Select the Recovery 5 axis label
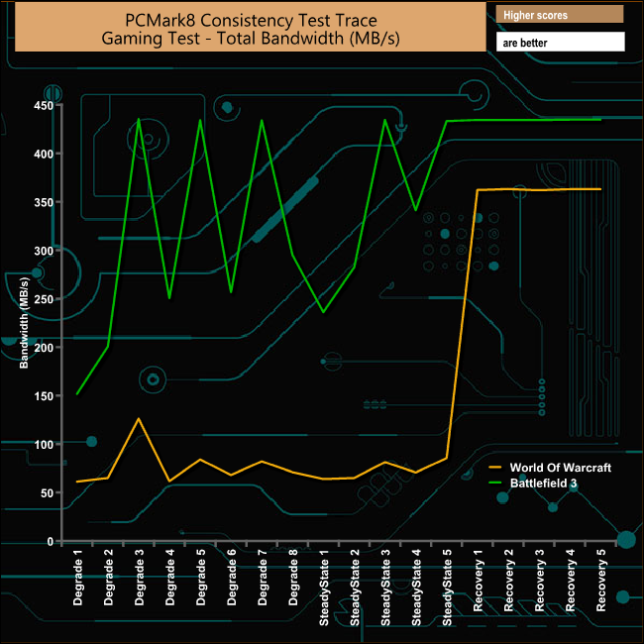Screen dimensions: 644x644 point(600,581)
